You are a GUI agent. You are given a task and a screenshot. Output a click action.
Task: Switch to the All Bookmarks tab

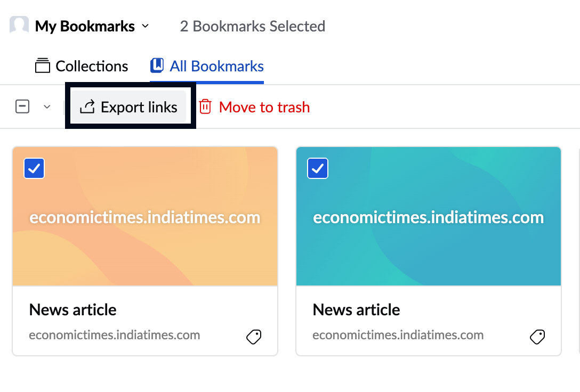(207, 66)
